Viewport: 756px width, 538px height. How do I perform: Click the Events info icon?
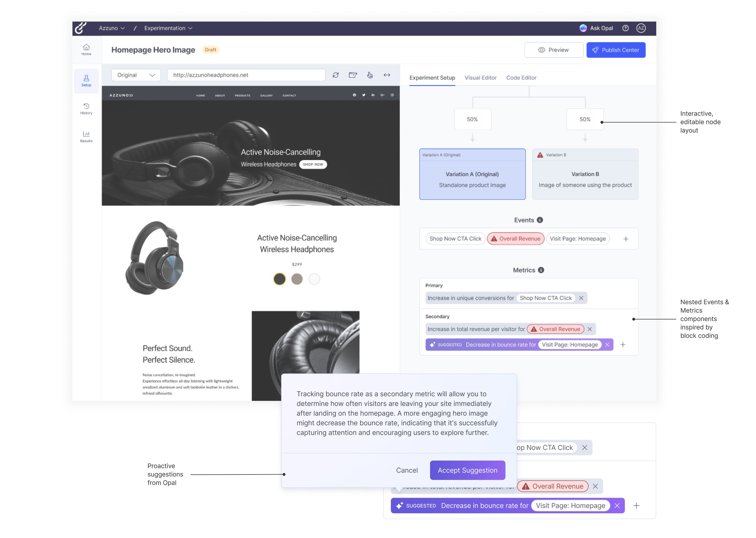pos(540,220)
